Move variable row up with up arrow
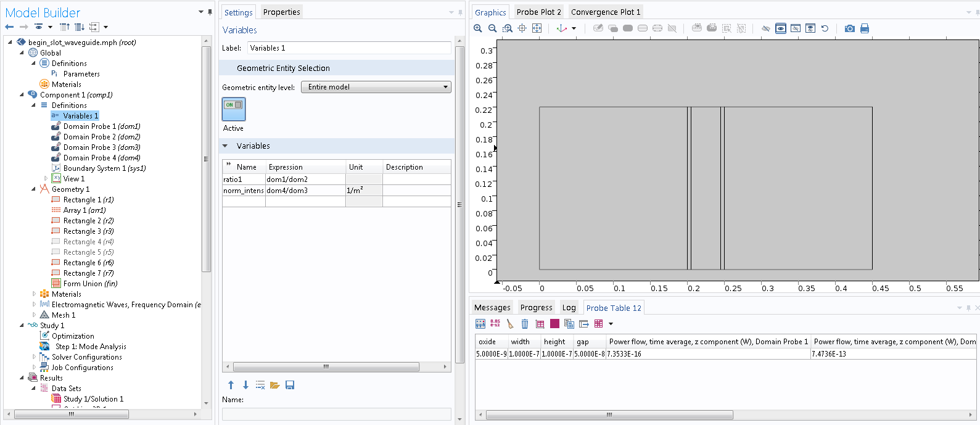 point(231,385)
